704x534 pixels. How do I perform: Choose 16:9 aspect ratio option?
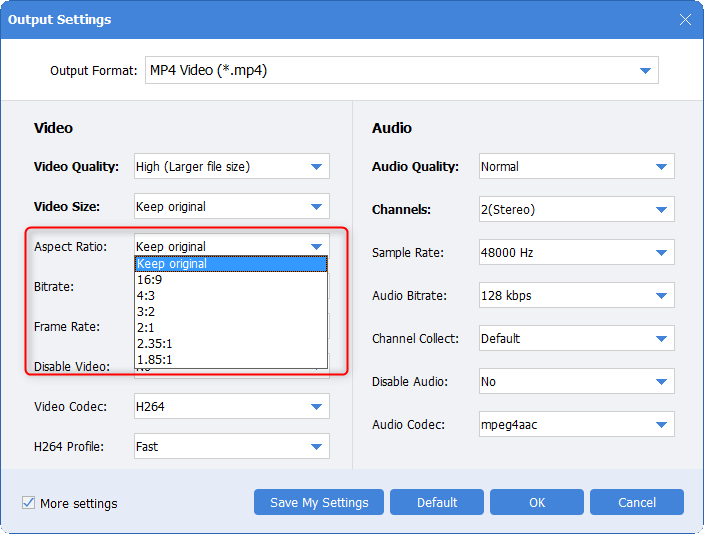point(231,280)
